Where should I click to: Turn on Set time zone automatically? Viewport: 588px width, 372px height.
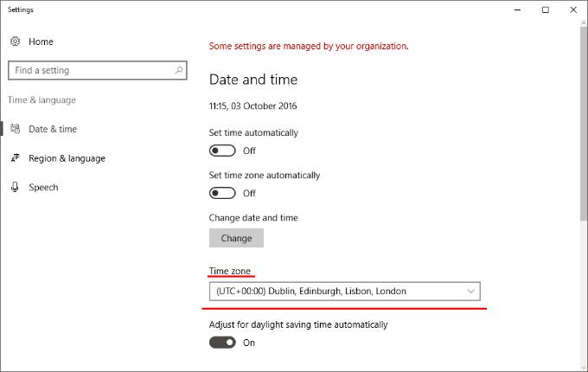222,193
